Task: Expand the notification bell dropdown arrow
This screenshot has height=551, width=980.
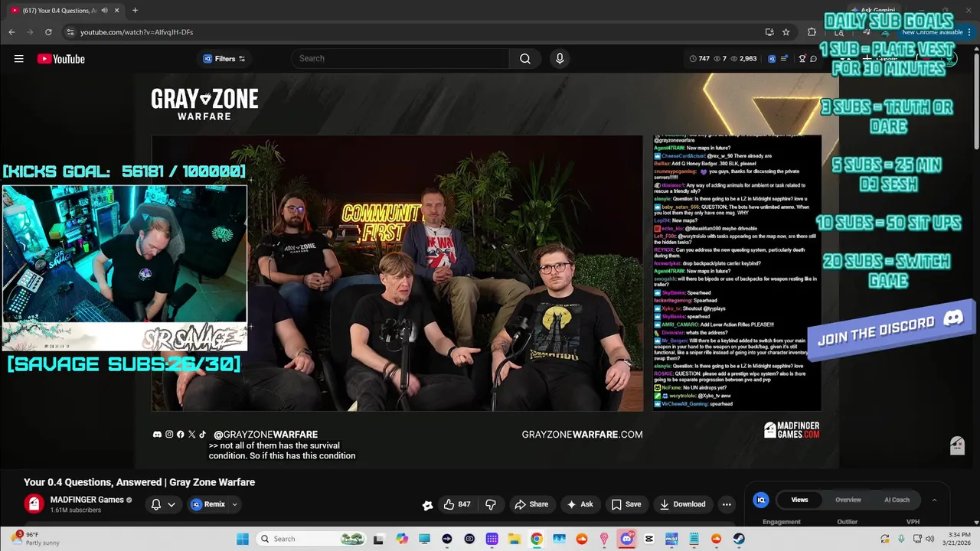Action: pyautogui.click(x=171, y=504)
